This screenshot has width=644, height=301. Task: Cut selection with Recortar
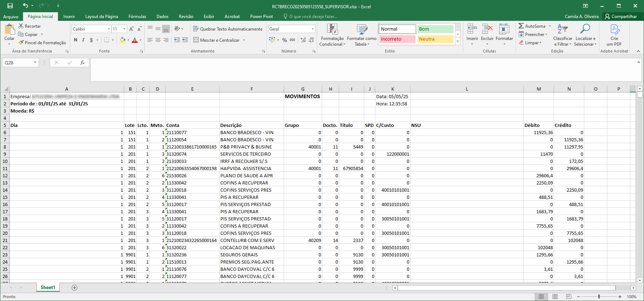tap(30, 26)
